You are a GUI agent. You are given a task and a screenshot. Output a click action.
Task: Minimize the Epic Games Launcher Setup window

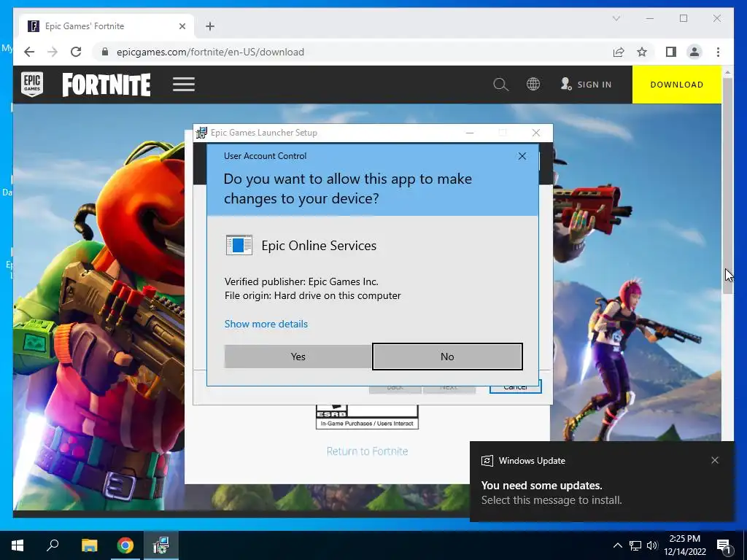tap(470, 133)
